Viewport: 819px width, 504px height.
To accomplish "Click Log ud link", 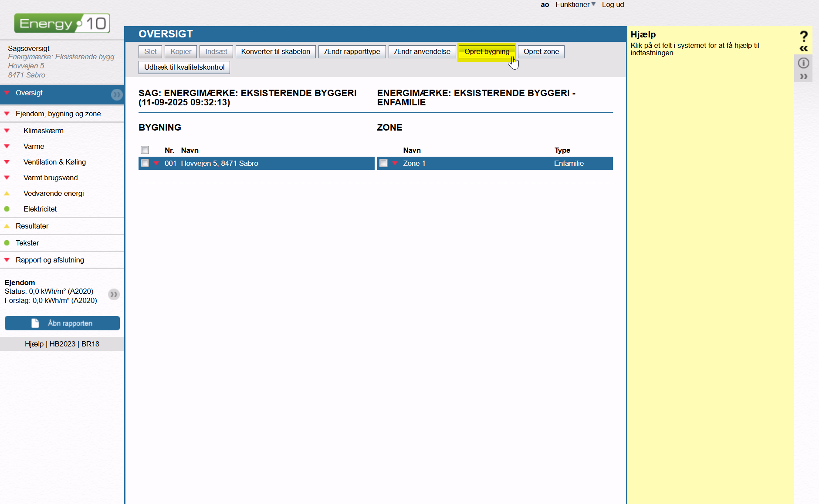I will point(613,4).
